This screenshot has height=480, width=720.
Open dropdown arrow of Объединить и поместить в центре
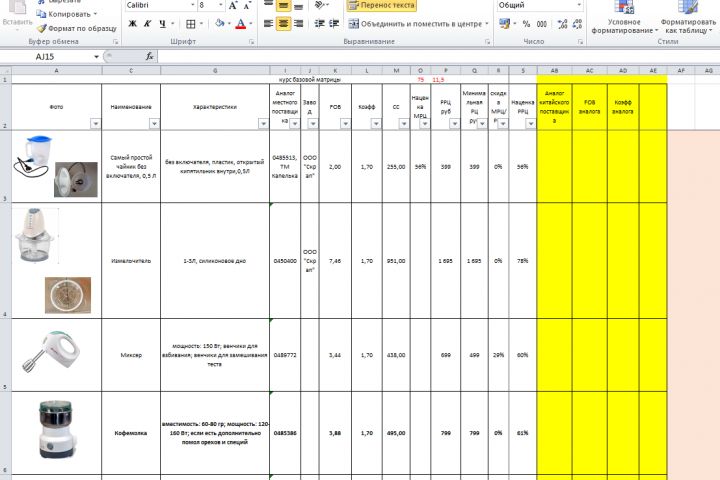pos(487,23)
